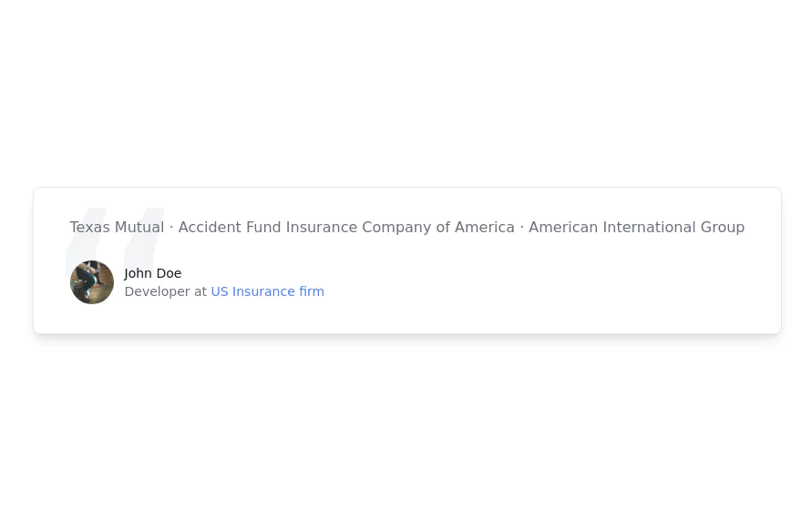Click the "American International Group" text

click(x=636, y=227)
